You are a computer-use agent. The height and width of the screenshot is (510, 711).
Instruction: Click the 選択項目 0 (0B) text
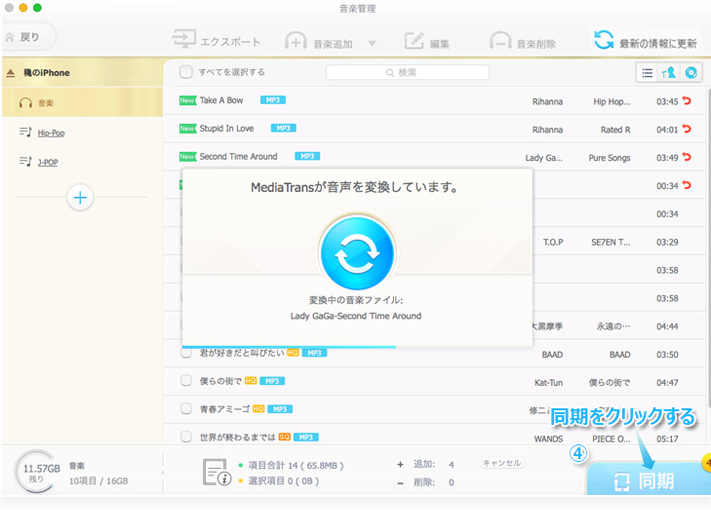pos(283,481)
